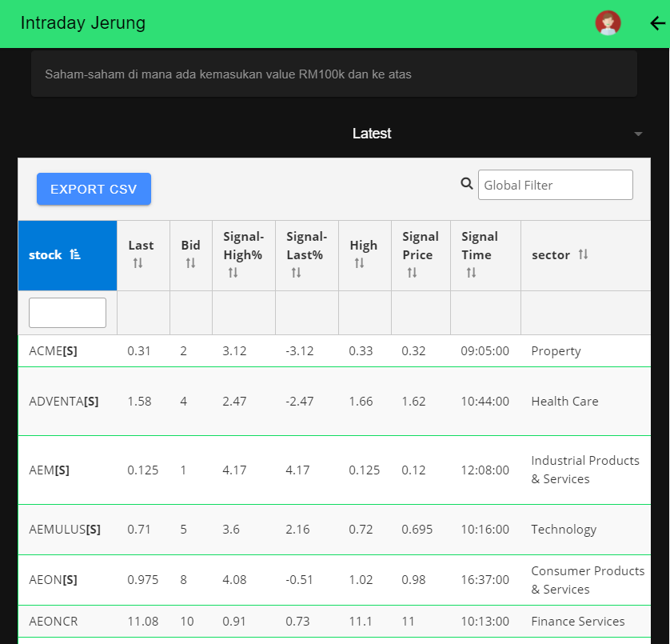Select the AEONCR stock row

pyautogui.click(x=53, y=622)
